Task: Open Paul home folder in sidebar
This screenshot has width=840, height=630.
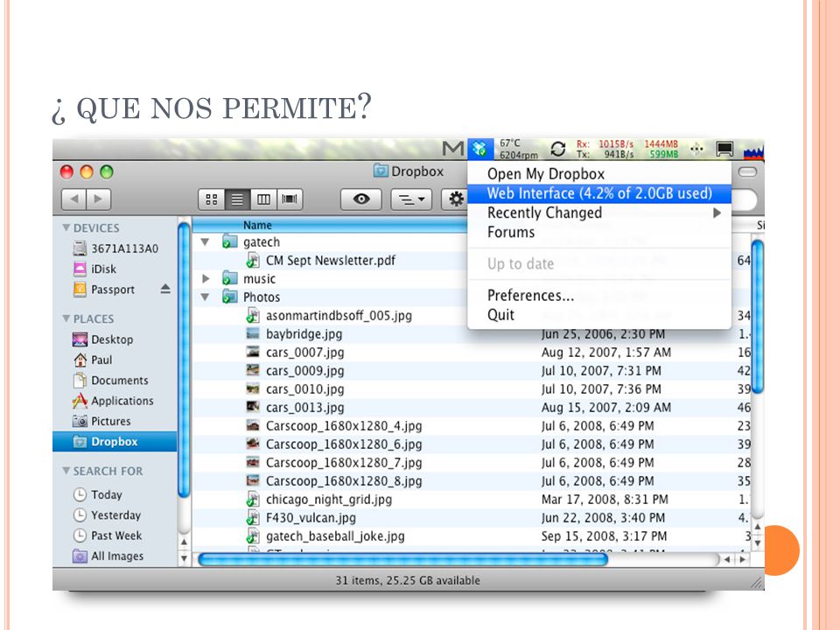Action: [93, 360]
